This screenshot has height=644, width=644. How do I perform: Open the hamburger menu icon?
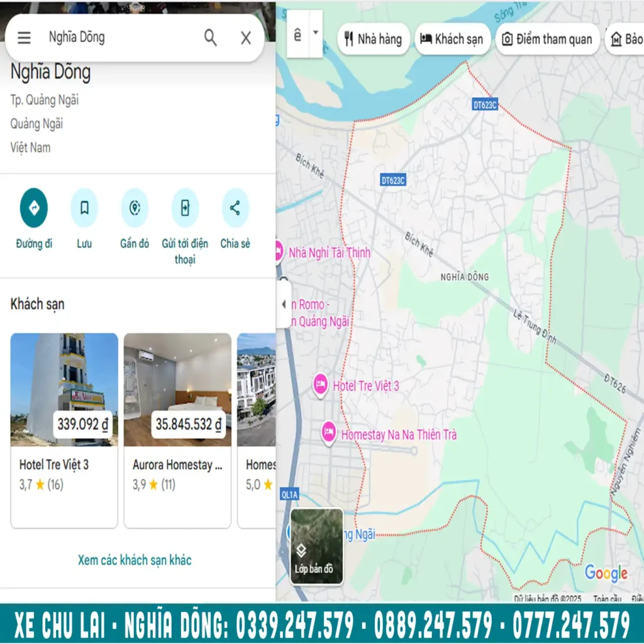click(x=24, y=38)
